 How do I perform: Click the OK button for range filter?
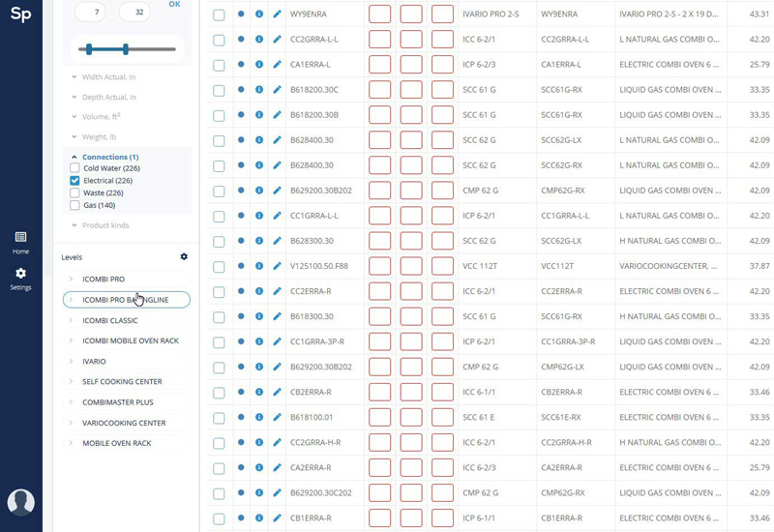[174, 5]
